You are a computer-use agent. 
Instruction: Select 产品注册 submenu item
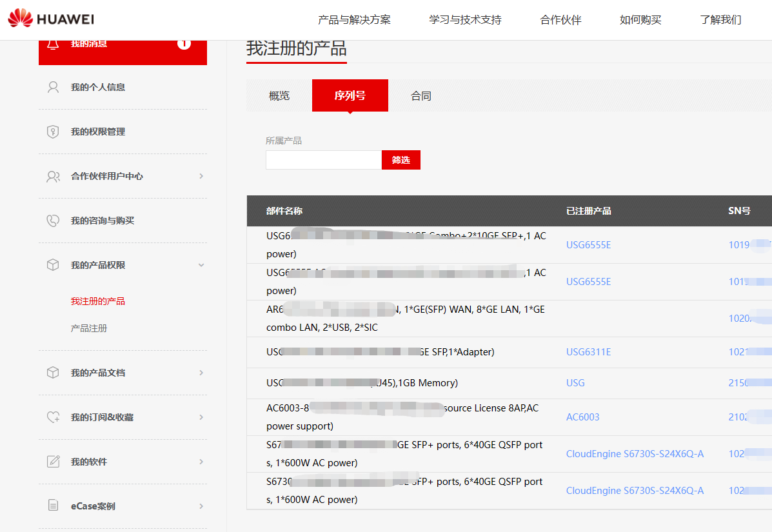point(88,328)
